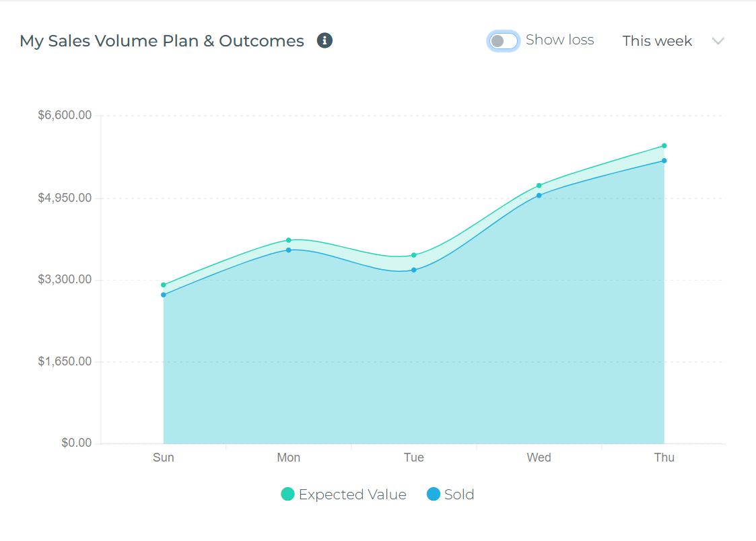Toggle the Show loss switch
The width and height of the screenshot is (756, 541).
point(504,41)
